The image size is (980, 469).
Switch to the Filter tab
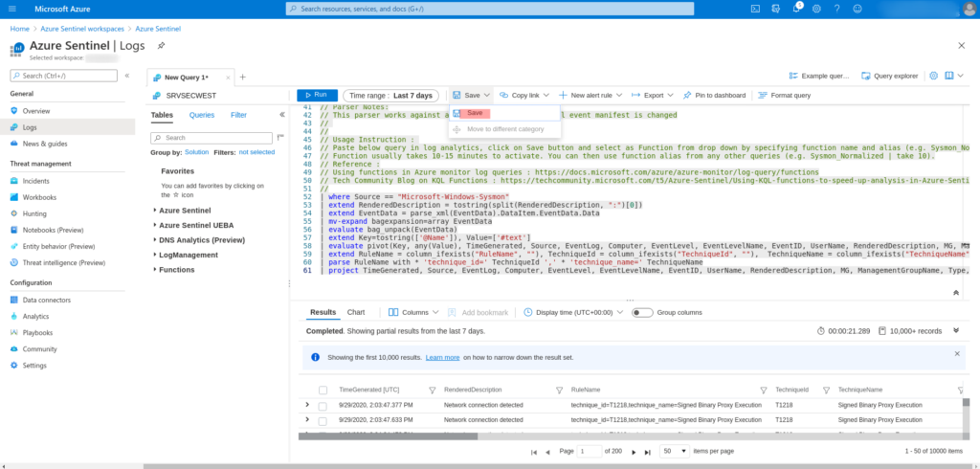(238, 115)
